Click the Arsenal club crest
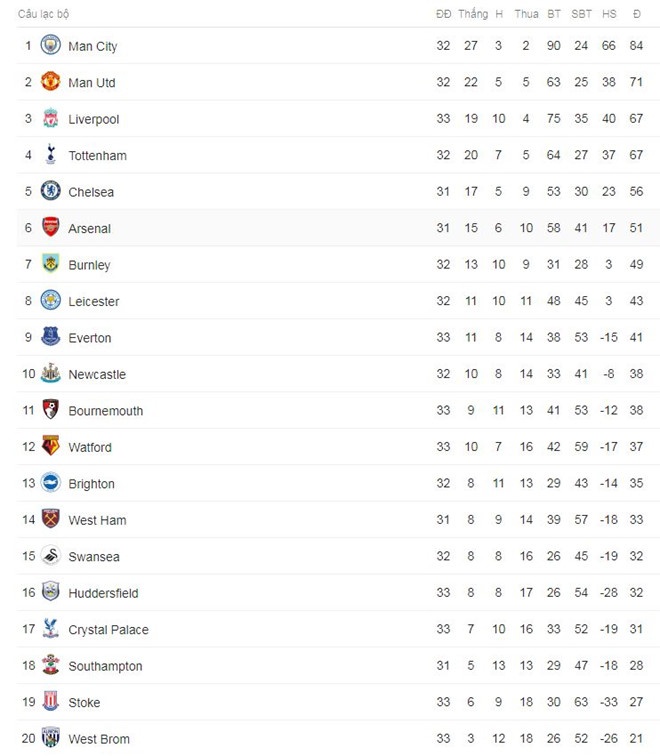Viewport: 660px width, 756px height. coord(50,228)
